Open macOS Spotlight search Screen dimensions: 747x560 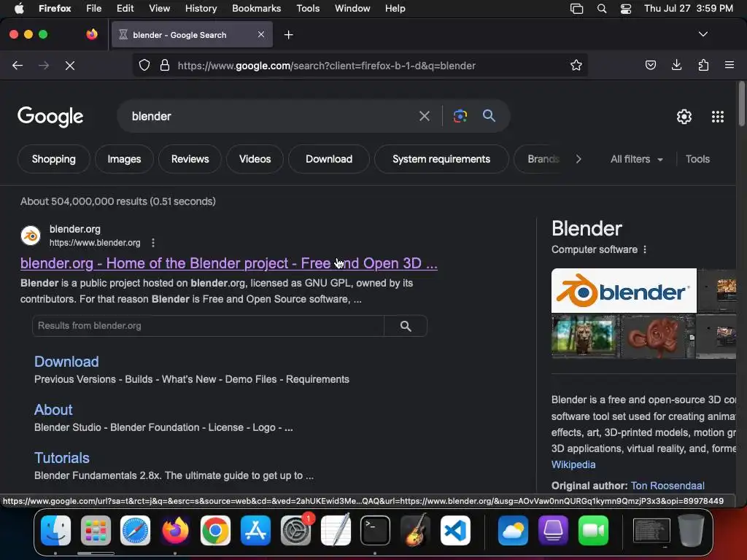point(602,9)
